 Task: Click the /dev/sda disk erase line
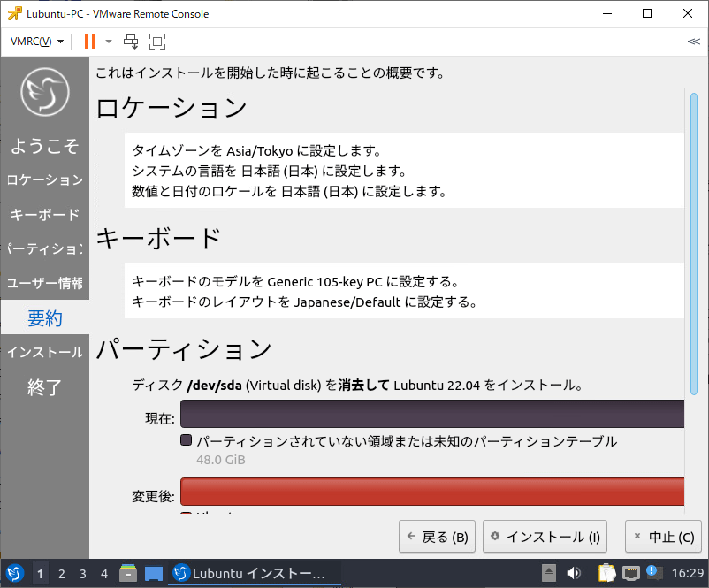pyautogui.click(x=357, y=385)
